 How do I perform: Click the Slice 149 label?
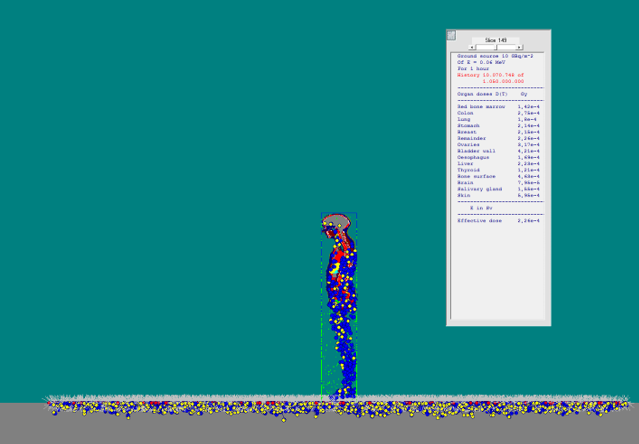[496, 40]
